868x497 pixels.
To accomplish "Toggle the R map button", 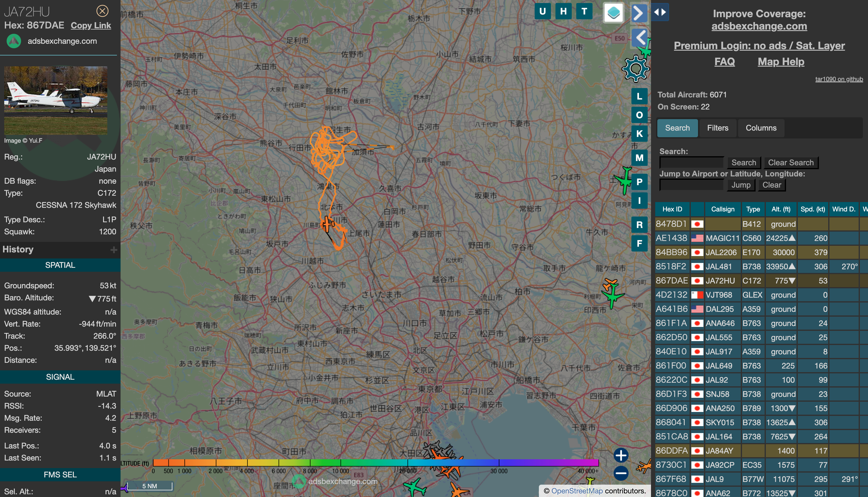I will (639, 225).
